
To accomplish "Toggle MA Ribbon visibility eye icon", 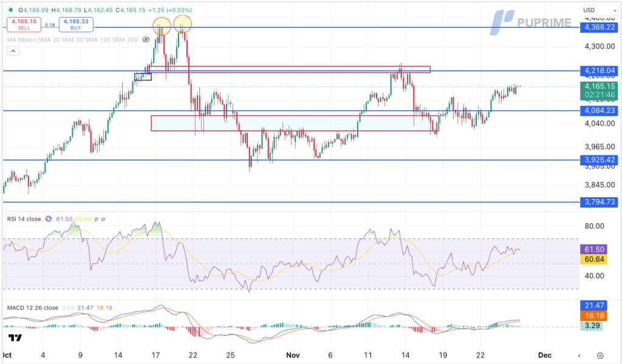I will coord(146,39).
